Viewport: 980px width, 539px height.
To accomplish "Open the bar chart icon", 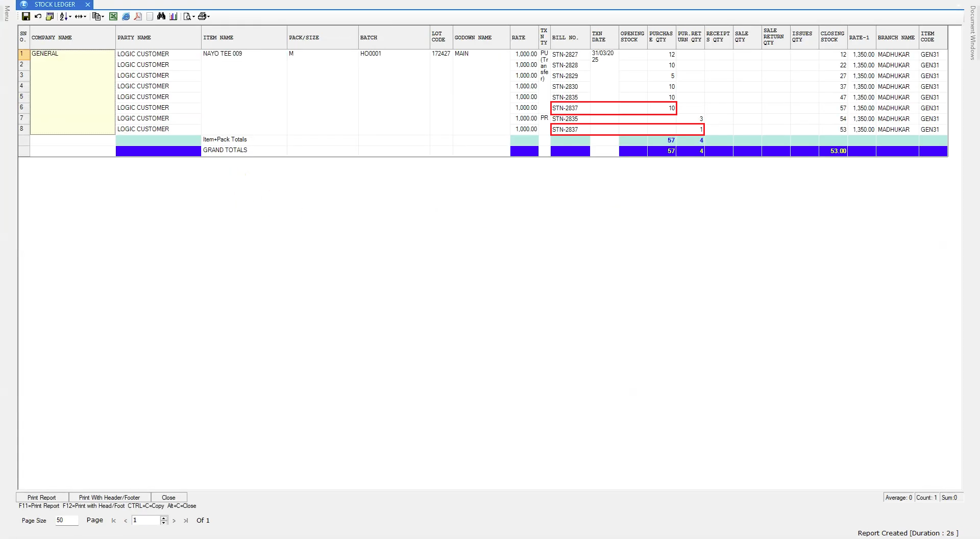I will pyautogui.click(x=174, y=16).
